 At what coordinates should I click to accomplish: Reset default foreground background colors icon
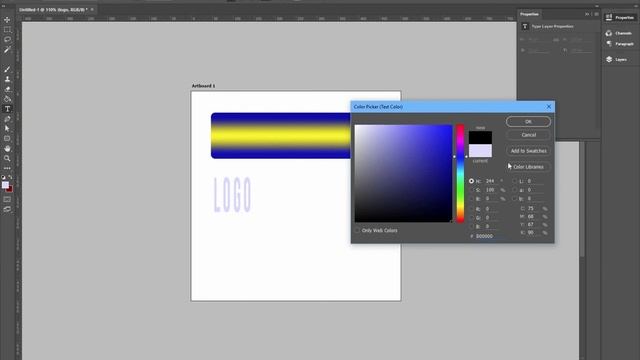[x=3, y=177]
